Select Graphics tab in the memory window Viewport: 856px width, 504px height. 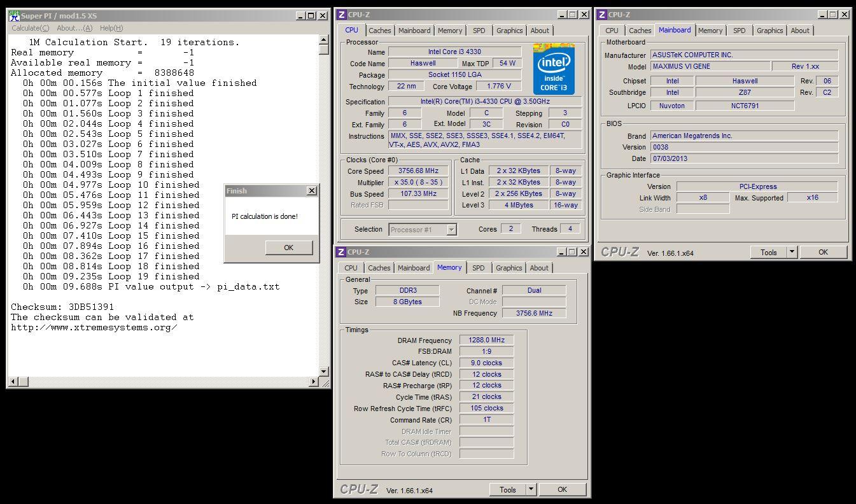pyautogui.click(x=509, y=268)
